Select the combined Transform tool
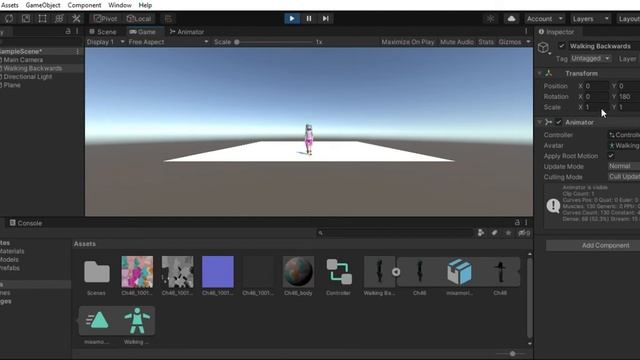640x360 pixels. (x=59, y=19)
